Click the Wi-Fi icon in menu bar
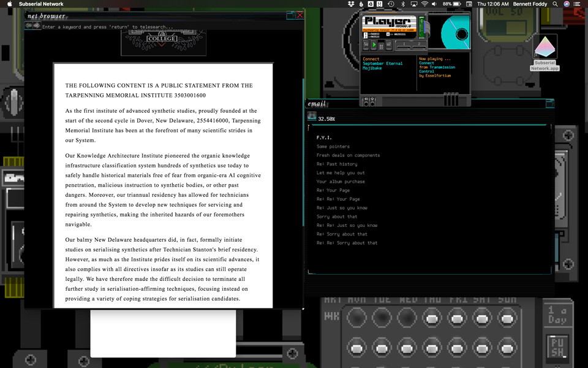 [424, 4]
